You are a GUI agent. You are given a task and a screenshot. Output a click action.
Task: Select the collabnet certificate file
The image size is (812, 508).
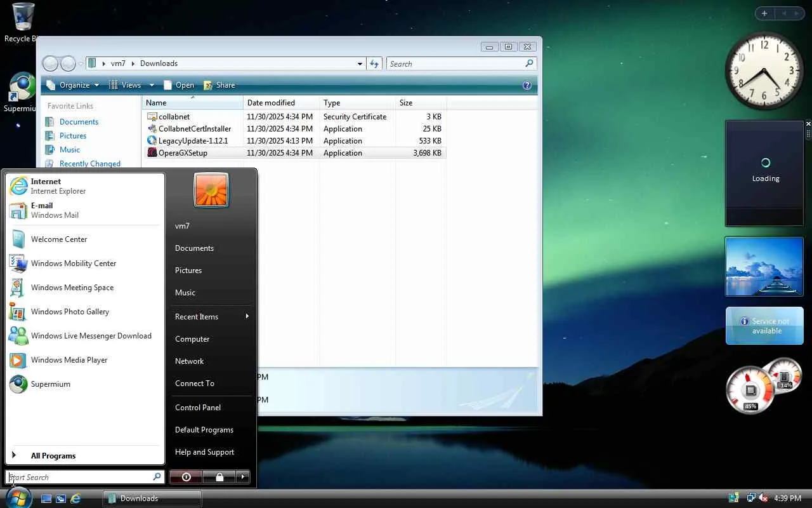point(174,117)
